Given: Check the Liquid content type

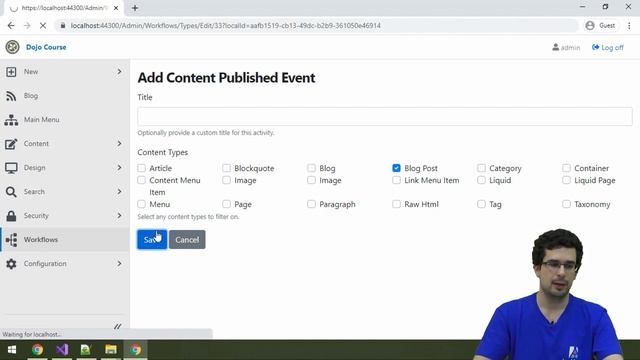Looking at the screenshot, I should 481,180.
